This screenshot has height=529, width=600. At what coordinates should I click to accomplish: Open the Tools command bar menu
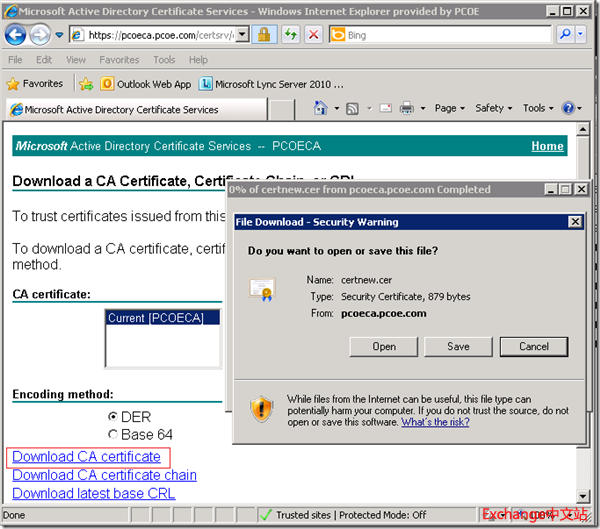538,108
